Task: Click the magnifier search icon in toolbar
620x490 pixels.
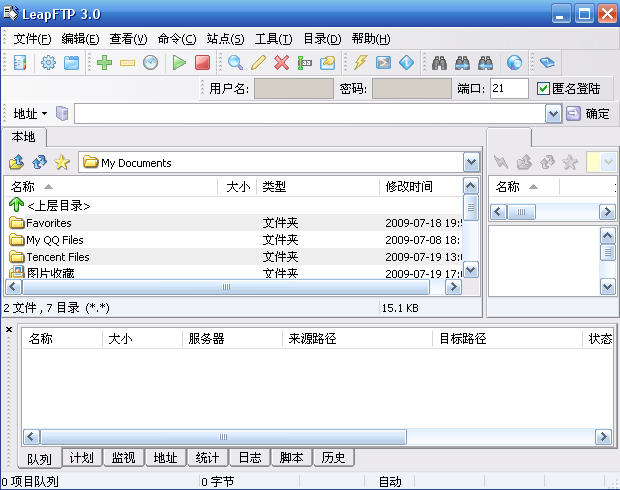Action: (x=235, y=63)
